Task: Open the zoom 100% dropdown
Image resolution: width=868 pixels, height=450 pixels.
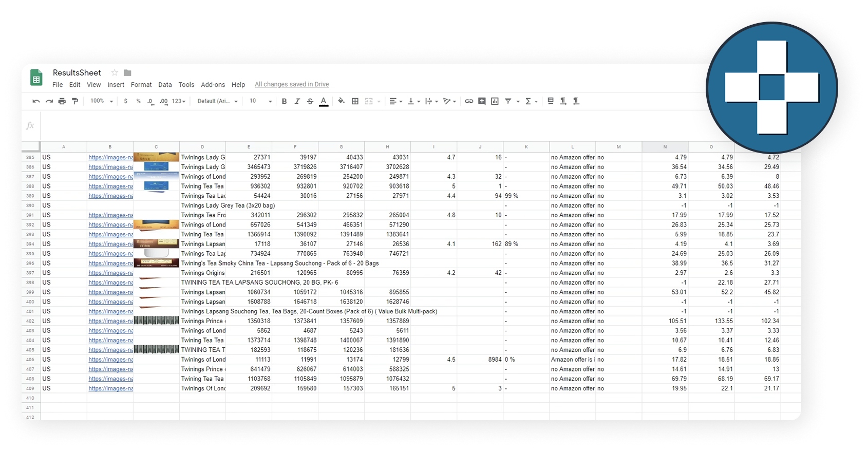Action: point(101,101)
